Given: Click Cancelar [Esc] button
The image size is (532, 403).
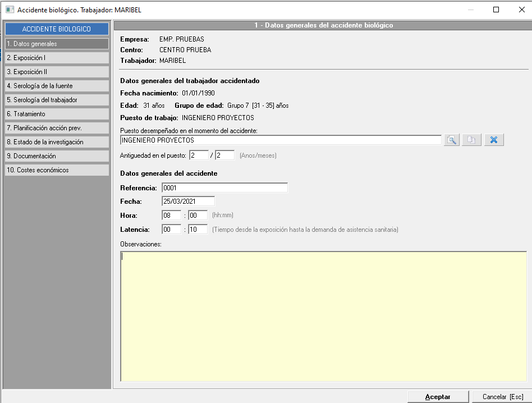Looking at the screenshot, I should (502, 397).
